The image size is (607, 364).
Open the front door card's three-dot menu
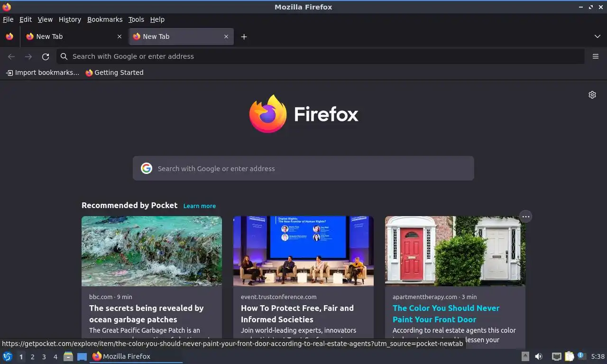coord(525,217)
